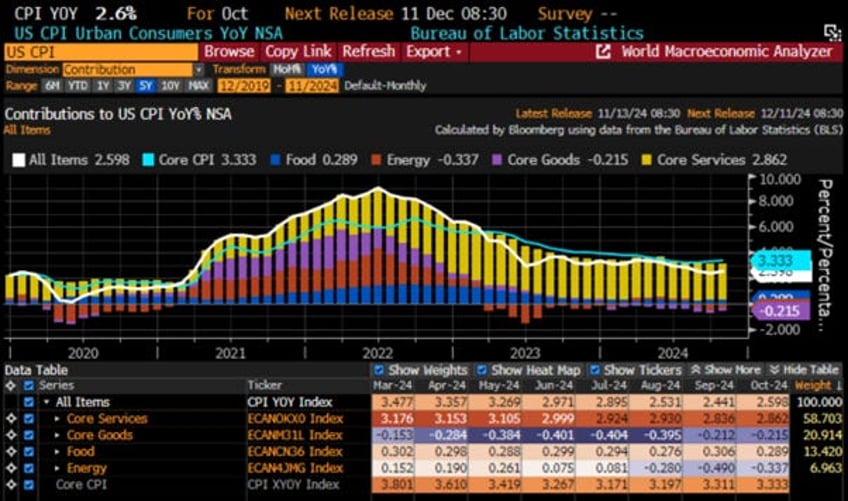Click the 58.703 weight value

(823, 419)
